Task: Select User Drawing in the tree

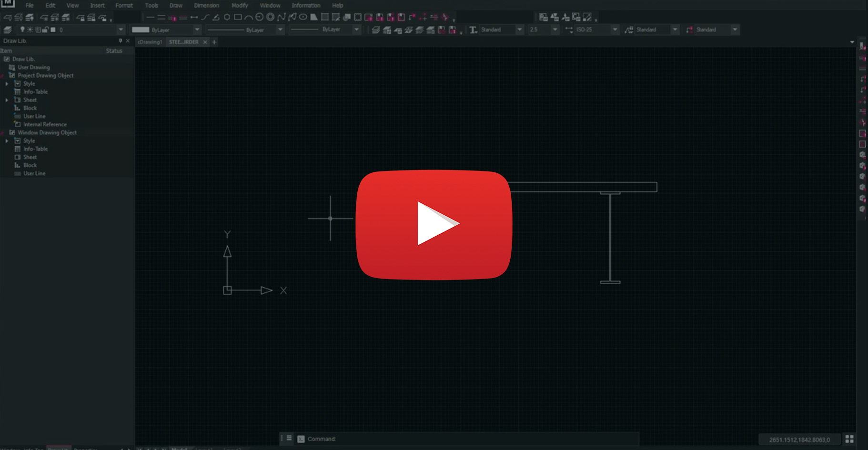Action: pyautogui.click(x=33, y=67)
